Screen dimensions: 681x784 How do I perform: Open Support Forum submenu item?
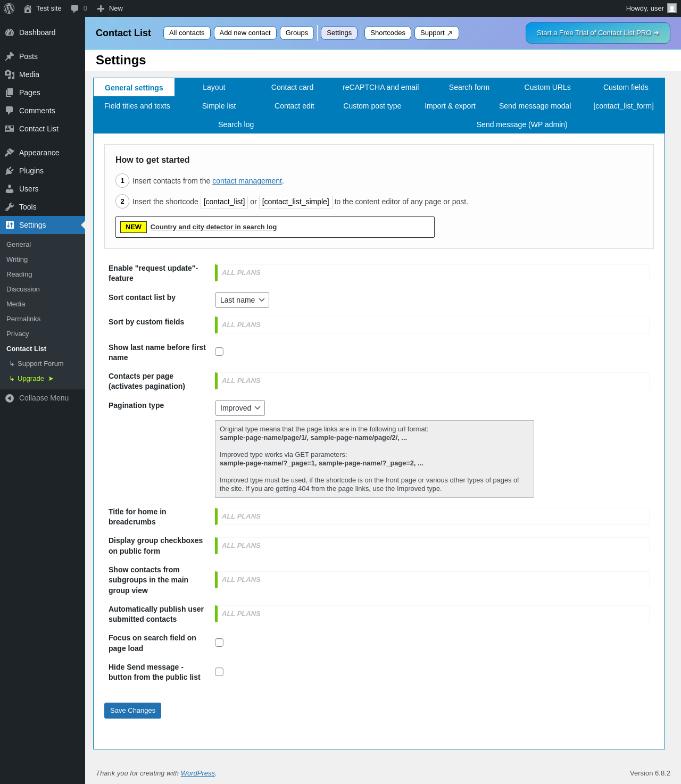40,364
